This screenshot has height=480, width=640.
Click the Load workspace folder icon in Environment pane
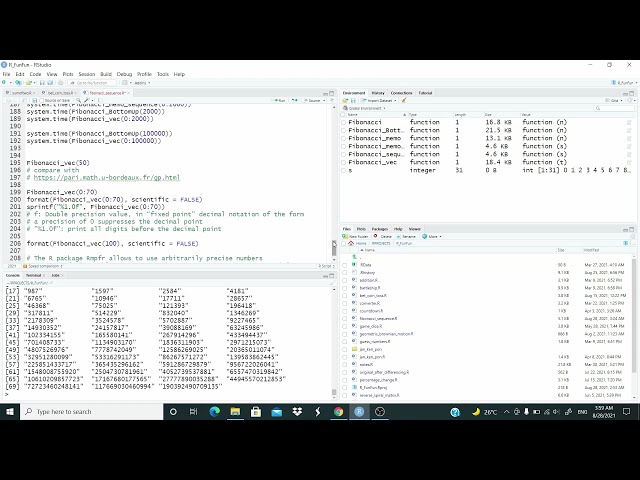point(345,100)
